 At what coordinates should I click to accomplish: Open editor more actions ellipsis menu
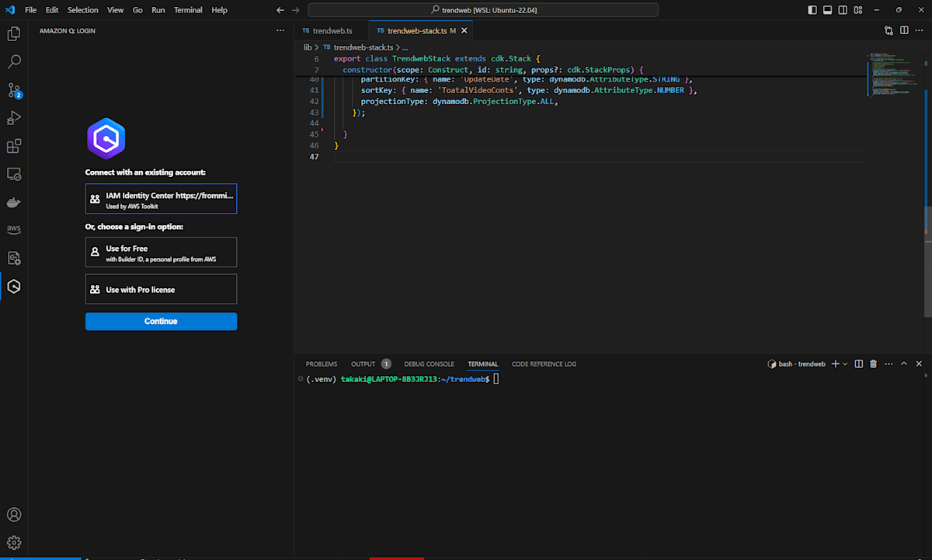[x=920, y=30]
